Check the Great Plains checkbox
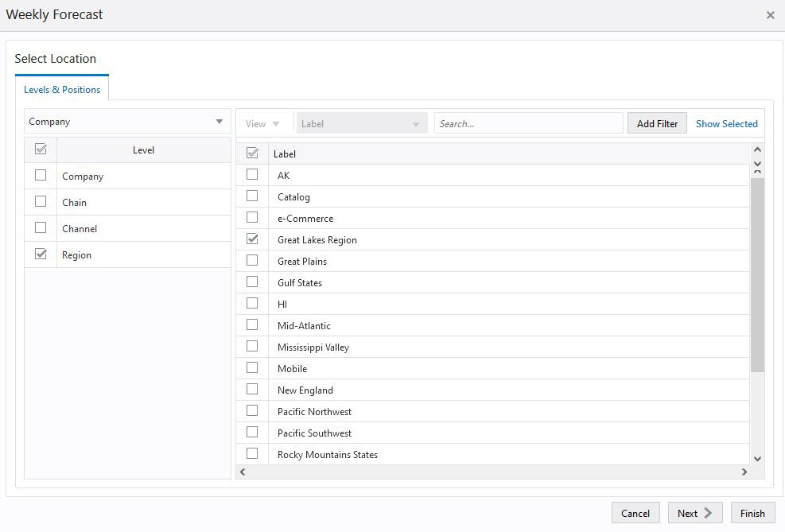 tap(252, 260)
